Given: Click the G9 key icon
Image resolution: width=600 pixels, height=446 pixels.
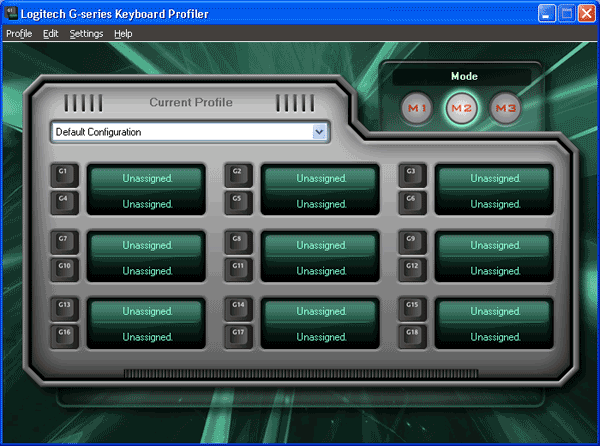Looking at the screenshot, I should click(412, 242).
